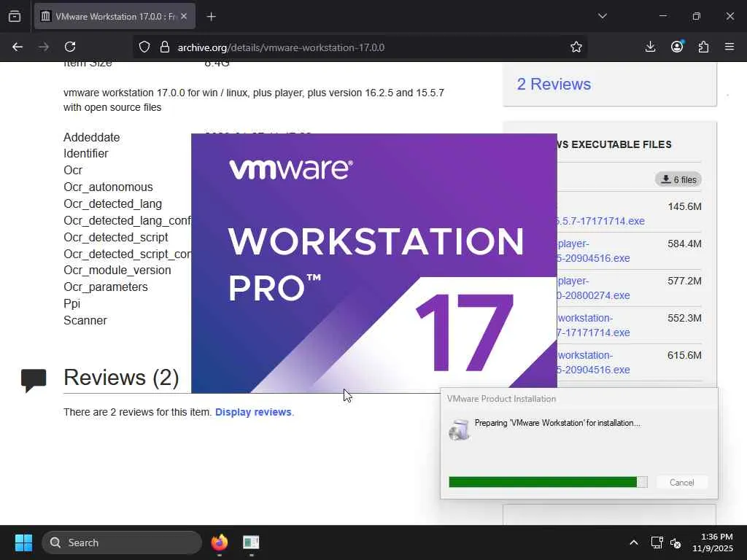Click the Ocr_module_version metadata label
The width and height of the screenshot is (747, 560).
coord(117,270)
